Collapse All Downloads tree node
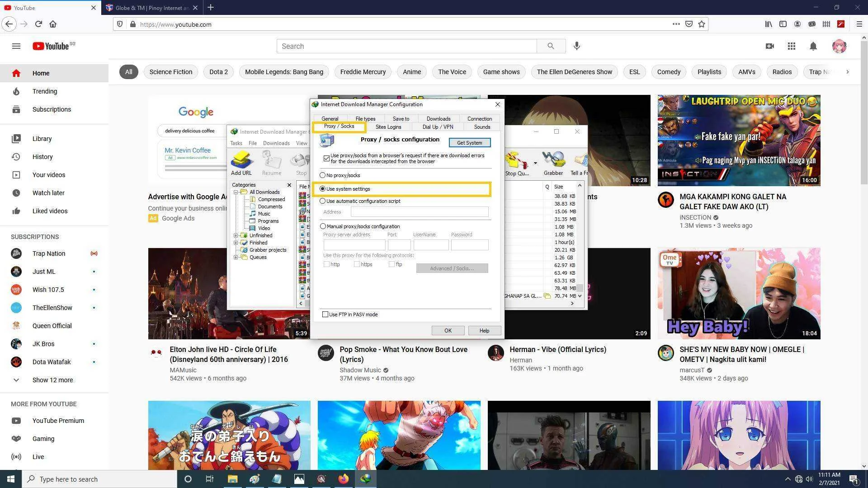Screen dimensions: 868x488 click(236, 192)
